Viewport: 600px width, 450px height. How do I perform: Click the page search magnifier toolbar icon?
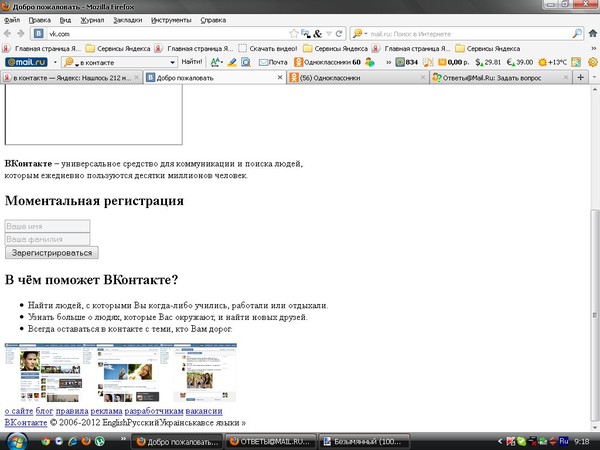point(246,62)
